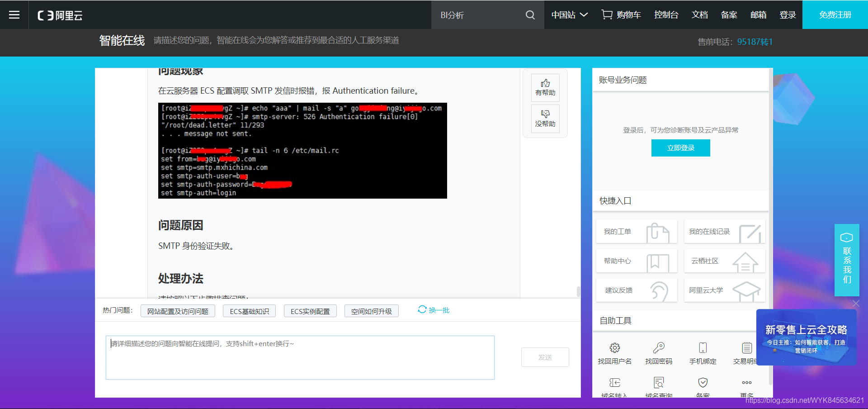Click the question input field
868x409 pixels.
tap(300, 357)
